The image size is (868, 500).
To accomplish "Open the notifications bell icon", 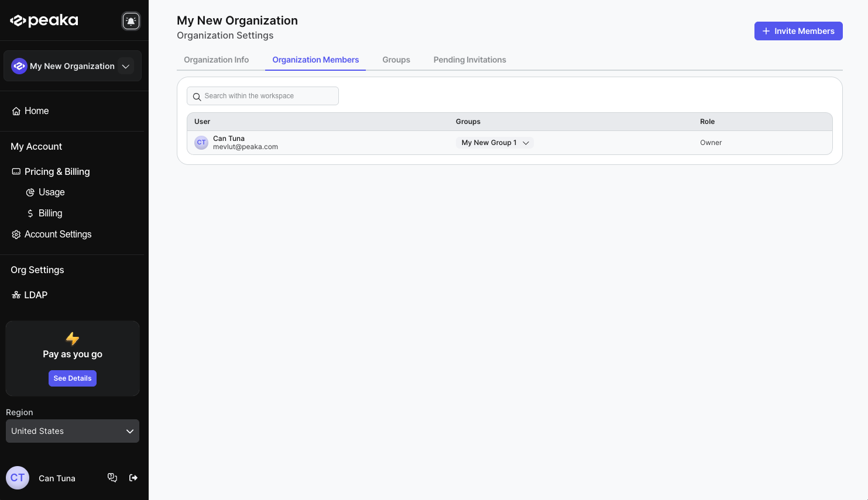I will (x=131, y=20).
